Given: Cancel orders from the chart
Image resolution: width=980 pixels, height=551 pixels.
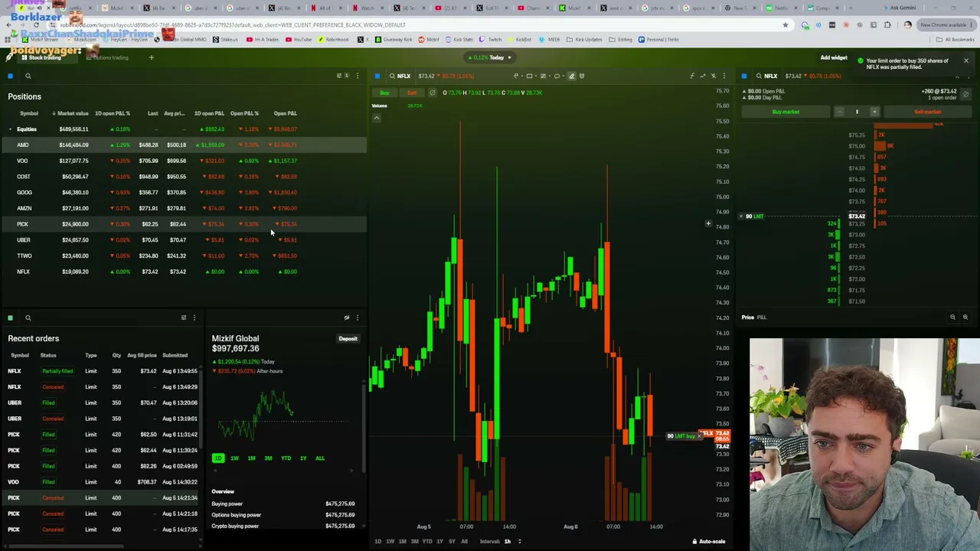Looking at the screenshot, I should tap(432, 93).
